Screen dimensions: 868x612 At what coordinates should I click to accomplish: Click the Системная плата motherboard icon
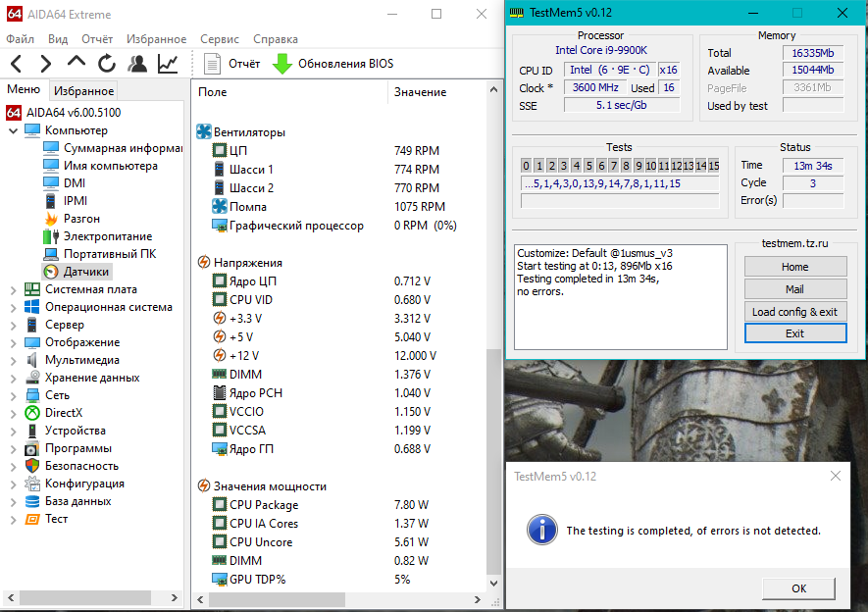pyautogui.click(x=32, y=289)
